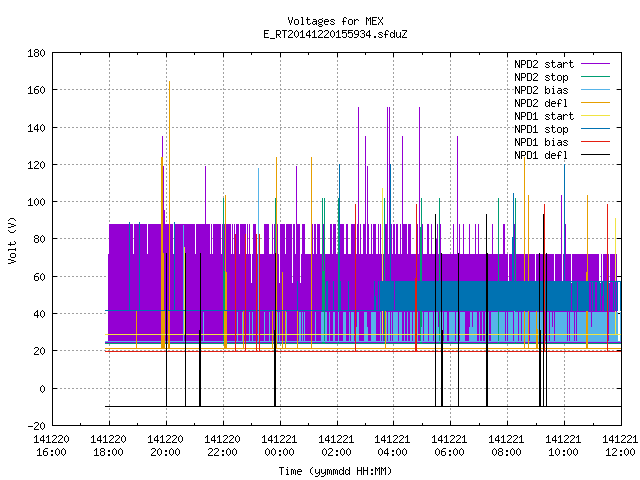The image size is (640, 480).
Task: Click the filename E_RT20141220155934.sfduZ subtitle
Action: (x=335, y=34)
